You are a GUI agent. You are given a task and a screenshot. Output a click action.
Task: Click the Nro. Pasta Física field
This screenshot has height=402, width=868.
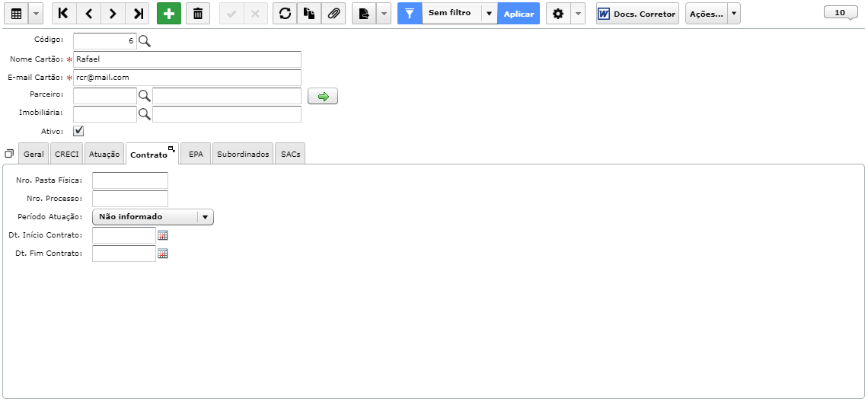[130, 180]
